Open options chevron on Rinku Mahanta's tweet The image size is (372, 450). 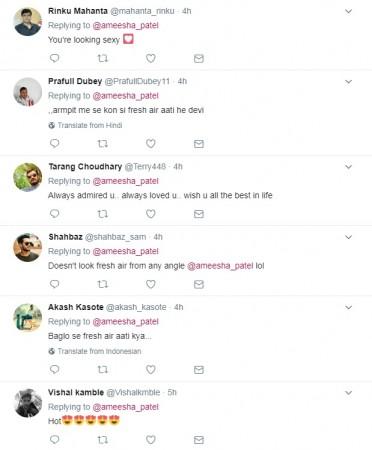point(348,11)
